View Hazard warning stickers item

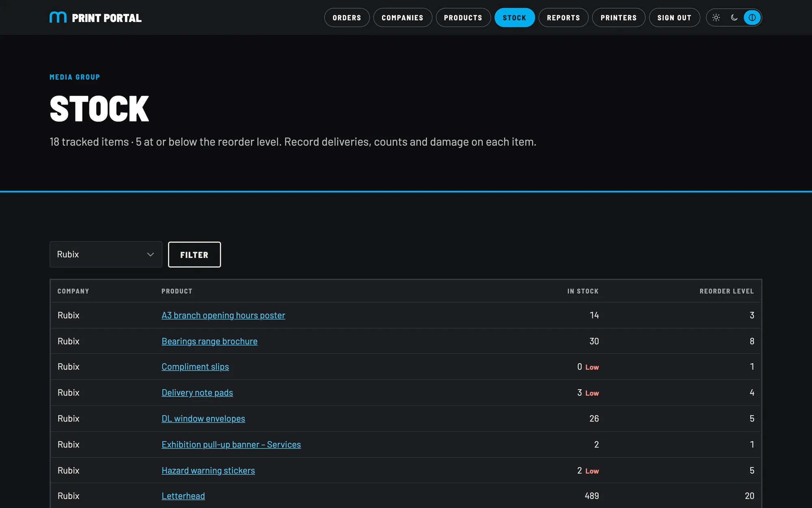[x=208, y=471]
